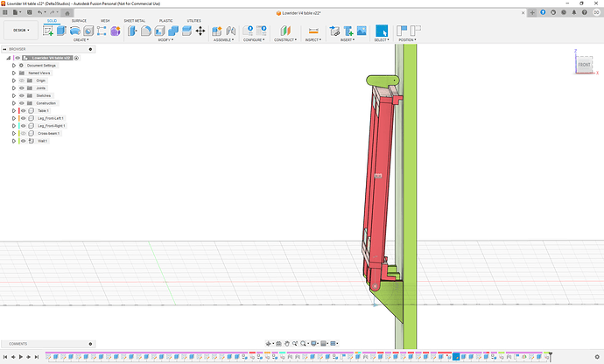Show the Cross-beam:1 component

point(23,133)
